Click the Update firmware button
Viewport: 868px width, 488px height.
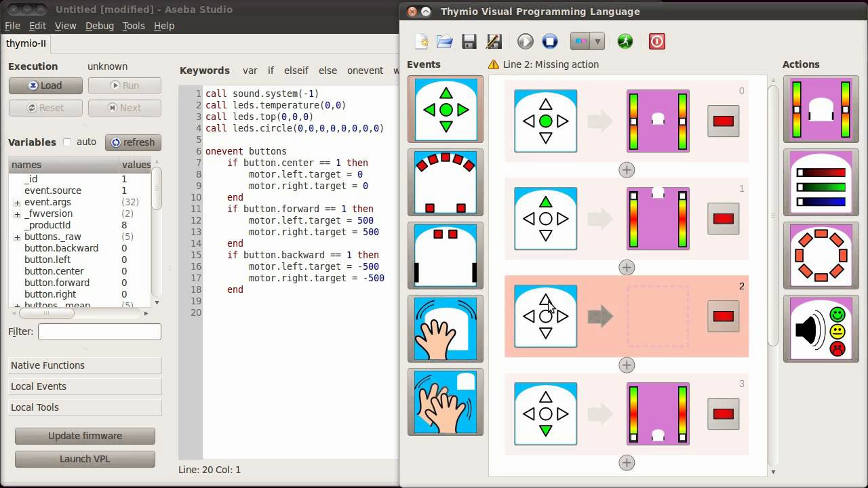[x=85, y=436]
